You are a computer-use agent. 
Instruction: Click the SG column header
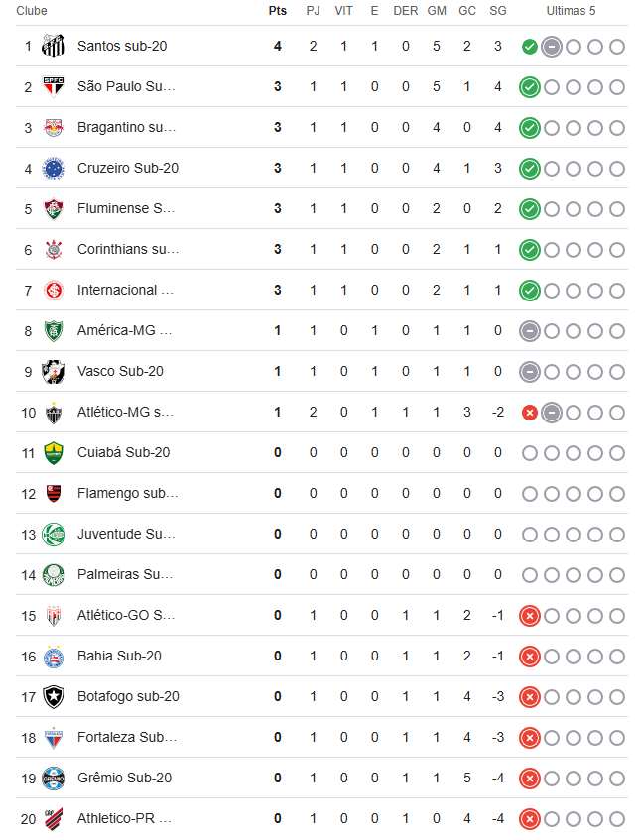point(497,11)
